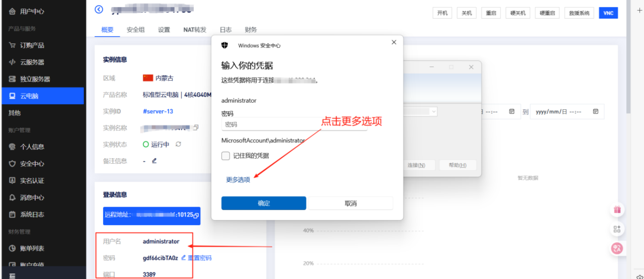644x279 pixels.
Task: Open 云服务器 in the sidebar
Action: coord(32,62)
